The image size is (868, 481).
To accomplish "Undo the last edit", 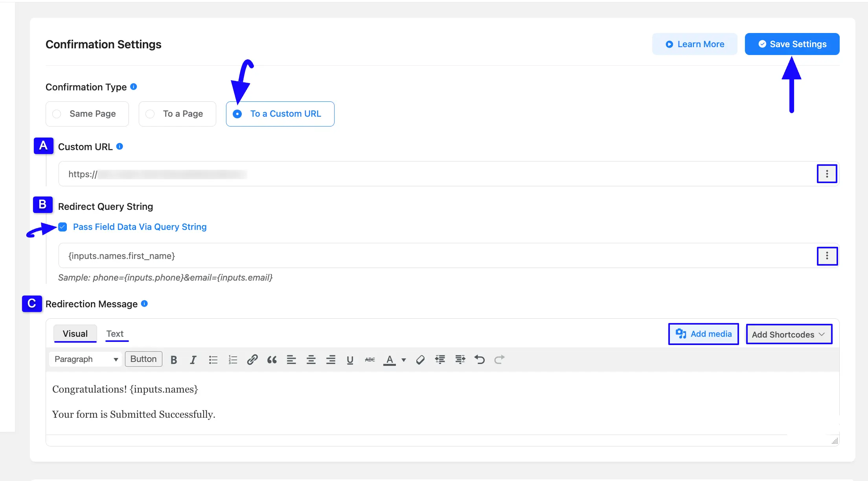I will click(480, 360).
